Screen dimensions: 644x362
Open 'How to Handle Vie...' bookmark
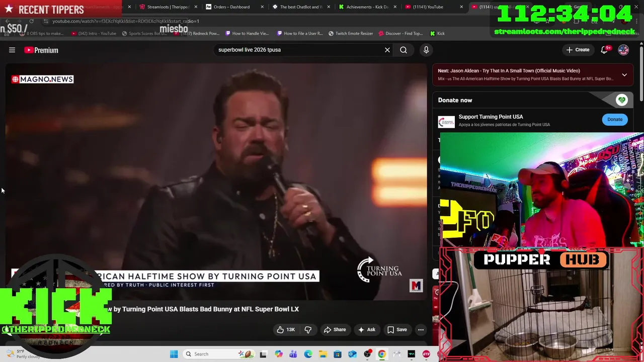(x=247, y=34)
